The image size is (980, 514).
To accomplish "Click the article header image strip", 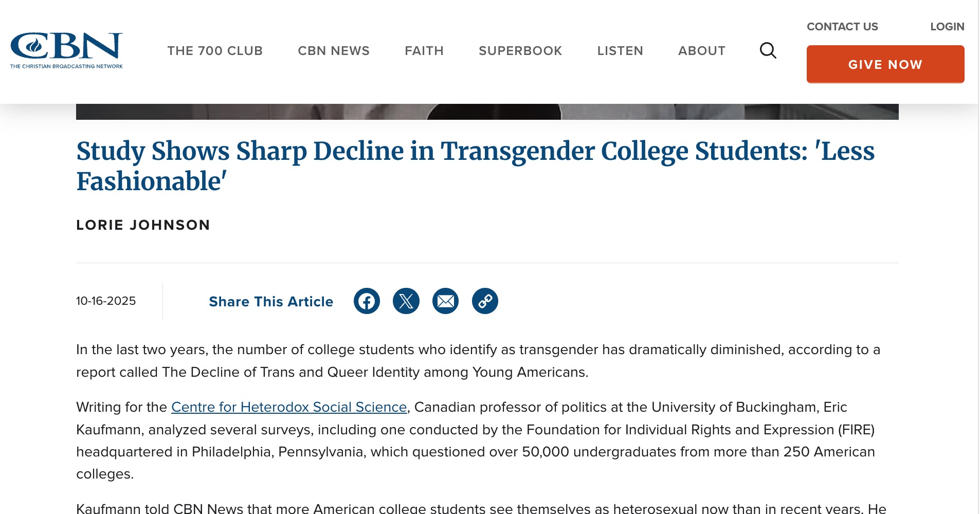I will click(487, 112).
